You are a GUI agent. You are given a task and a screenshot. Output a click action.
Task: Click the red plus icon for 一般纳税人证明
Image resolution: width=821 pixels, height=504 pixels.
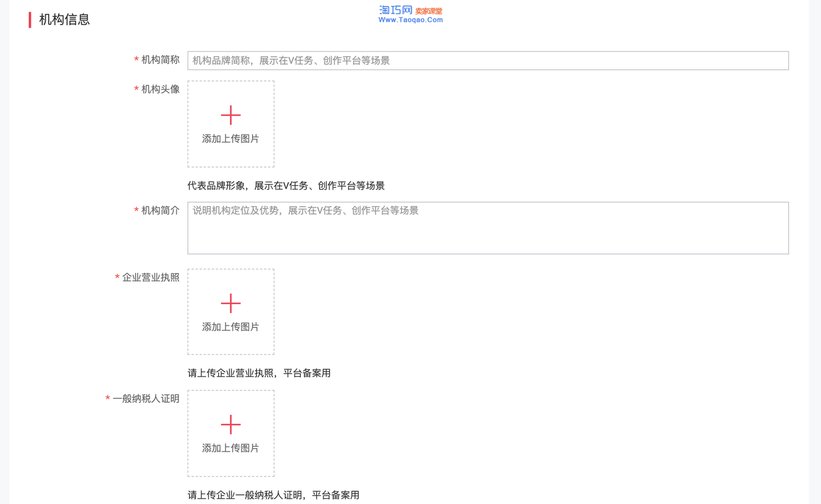point(231,424)
